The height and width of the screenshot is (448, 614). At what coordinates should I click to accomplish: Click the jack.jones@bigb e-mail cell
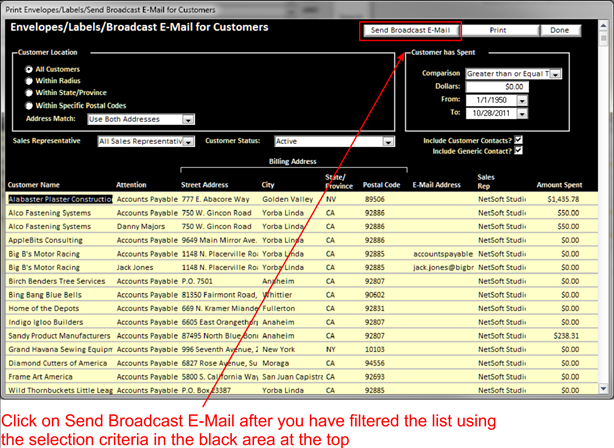pos(443,268)
